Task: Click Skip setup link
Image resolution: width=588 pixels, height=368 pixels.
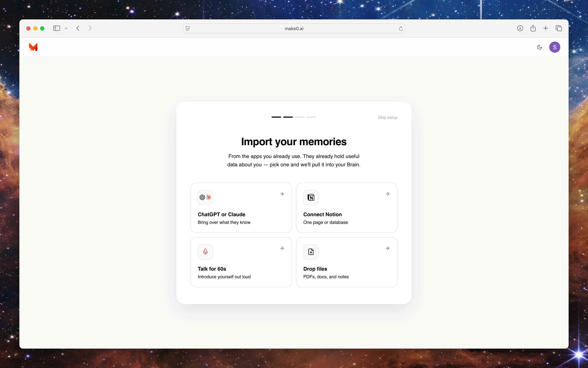Action: pos(387,117)
